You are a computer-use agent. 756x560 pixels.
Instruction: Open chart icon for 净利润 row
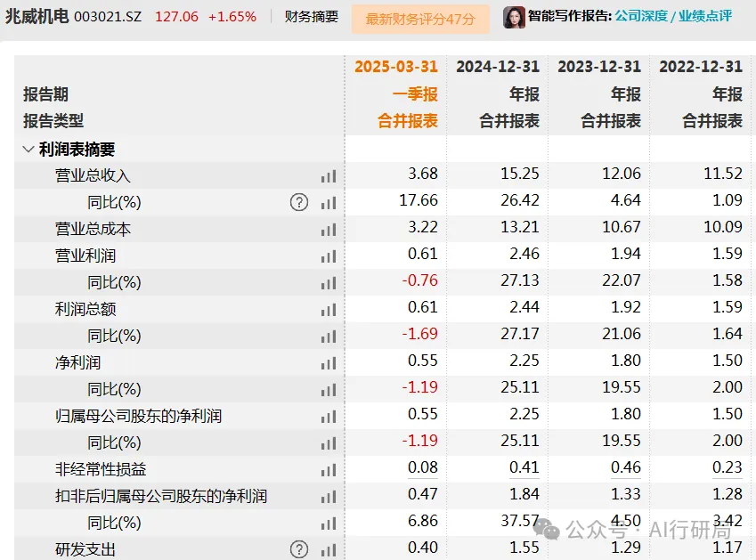(x=329, y=363)
